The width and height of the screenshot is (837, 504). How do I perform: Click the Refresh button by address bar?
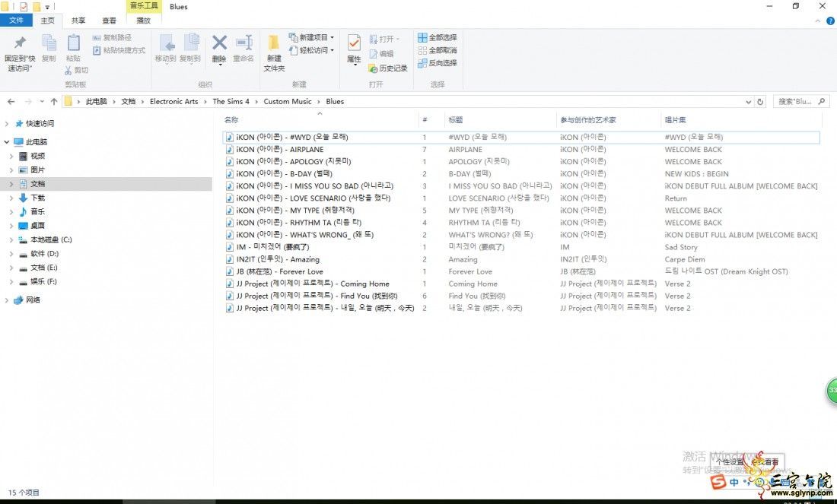(x=760, y=101)
